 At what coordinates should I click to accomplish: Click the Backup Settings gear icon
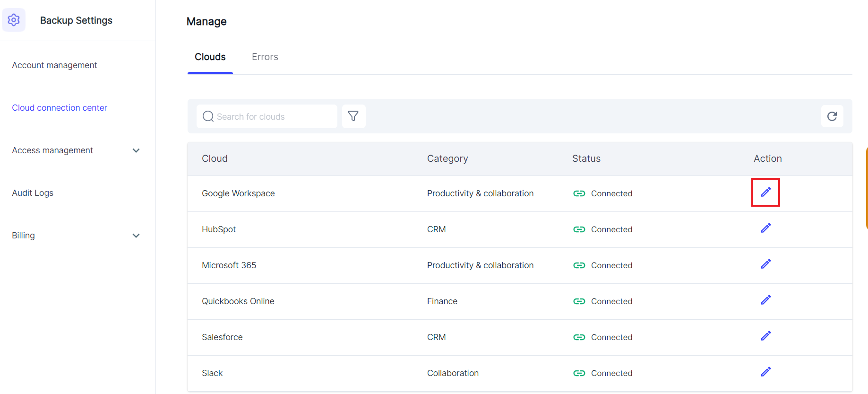click(x=14, y=20)
